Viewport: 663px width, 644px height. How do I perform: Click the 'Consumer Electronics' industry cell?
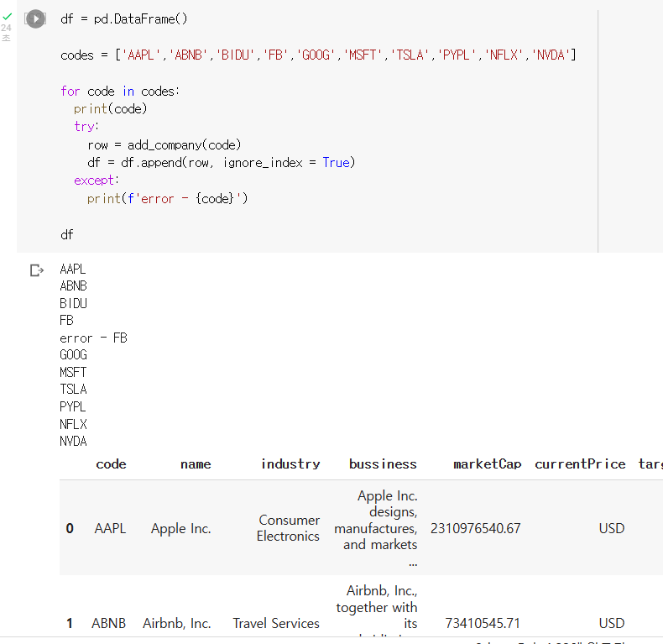click(x=289, y=528)
